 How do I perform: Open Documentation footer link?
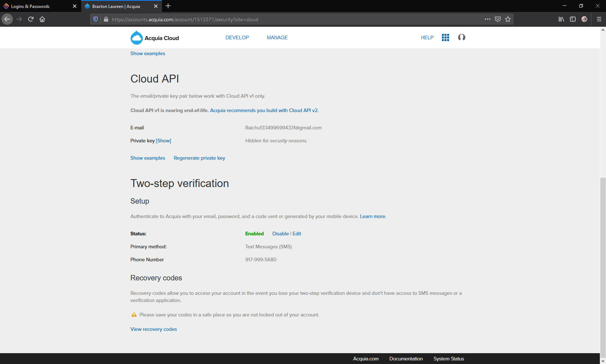pyautogui.click(x=406, y=359)
